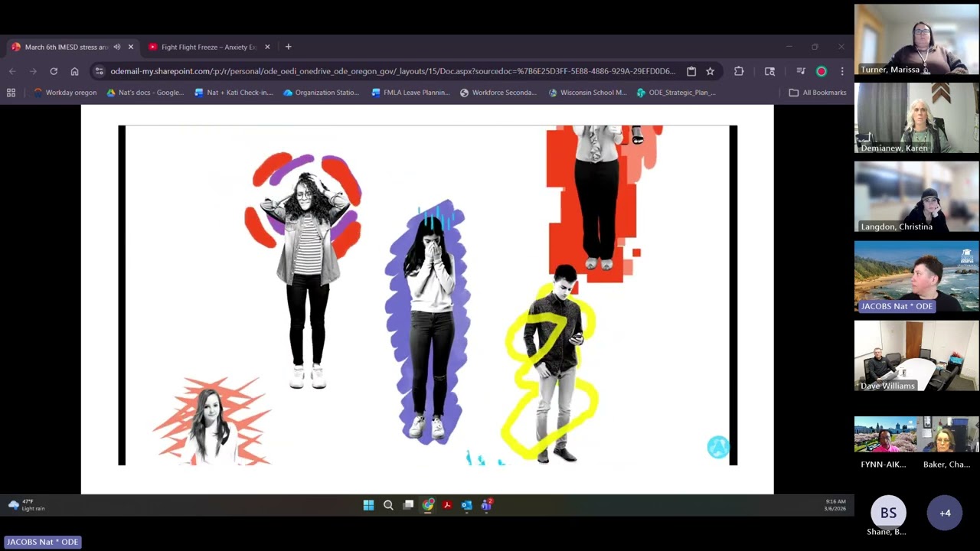
Task: Open the Chrome profile avatar
Action: click(x=822, y=71)
